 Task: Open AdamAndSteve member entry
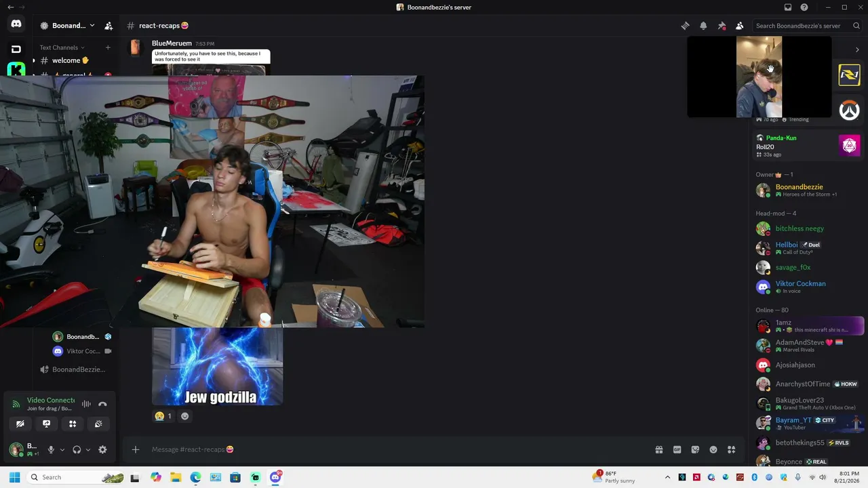point(808,346)
